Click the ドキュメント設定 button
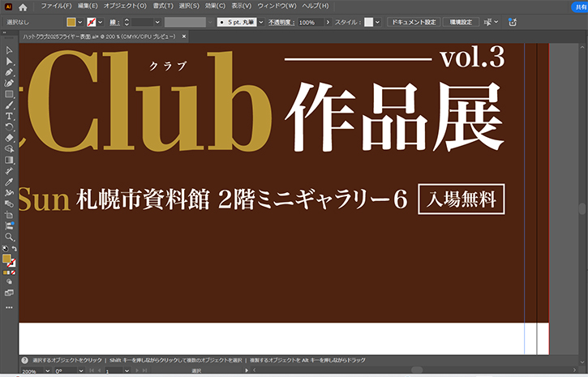This screenshot has height=377, width=588. [x=413, y=22]
